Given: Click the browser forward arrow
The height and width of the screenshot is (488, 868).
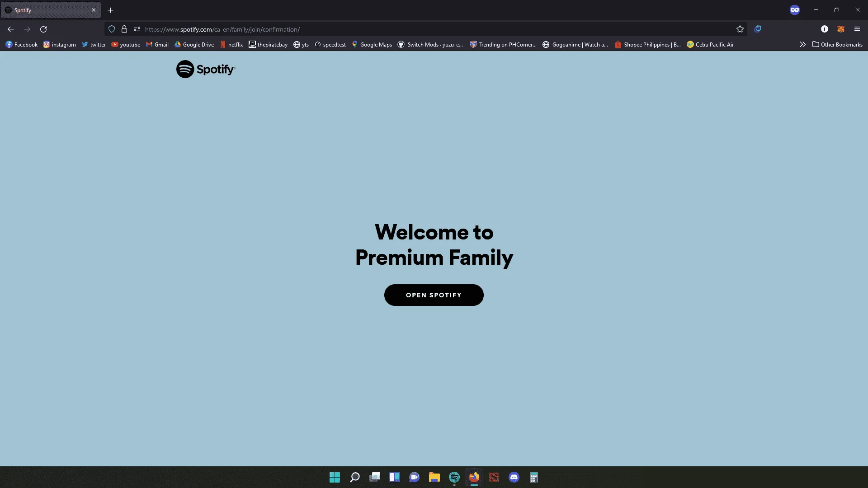Looking at the screenshot, I should click(x=27, y=29).
